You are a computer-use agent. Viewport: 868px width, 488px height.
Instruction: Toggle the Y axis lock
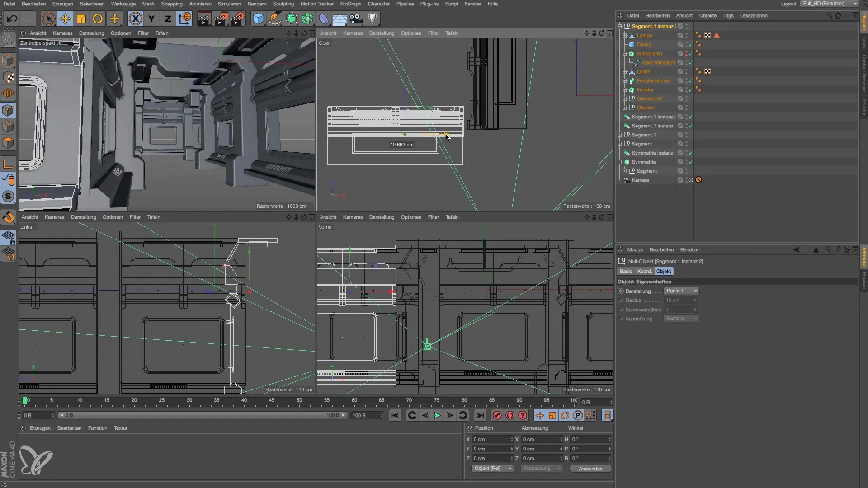tap(151, 19)
